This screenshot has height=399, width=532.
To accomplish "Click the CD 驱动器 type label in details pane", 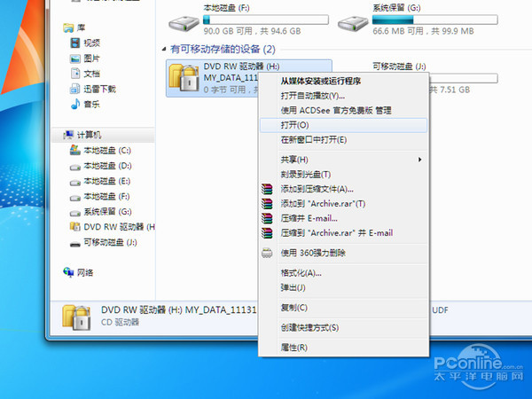I will click(x=120, y=322).
